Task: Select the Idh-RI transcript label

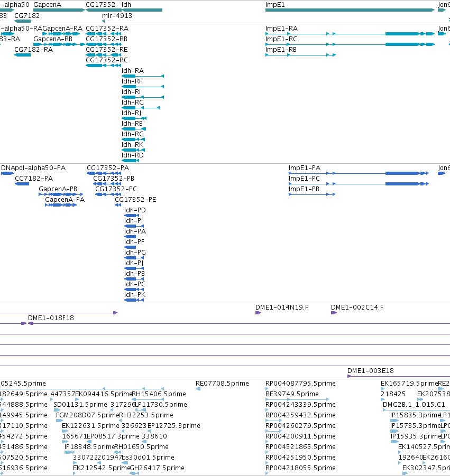Action: (131, 92)
